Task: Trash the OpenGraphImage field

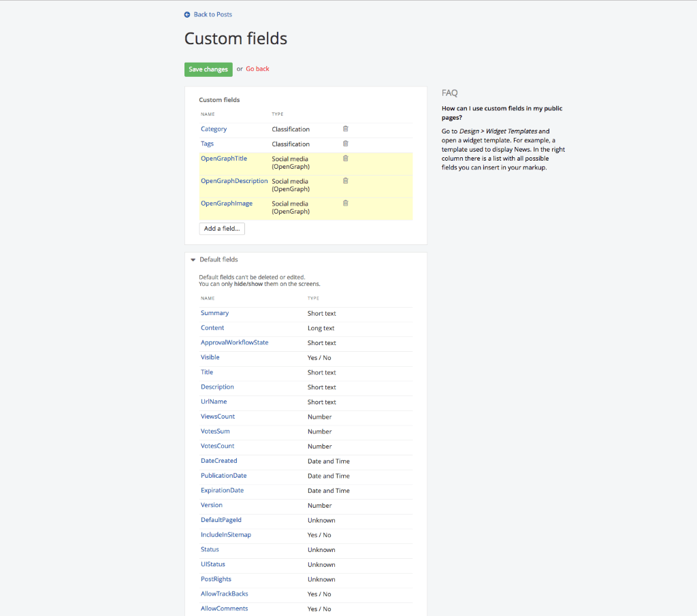Action: (345, 204)
